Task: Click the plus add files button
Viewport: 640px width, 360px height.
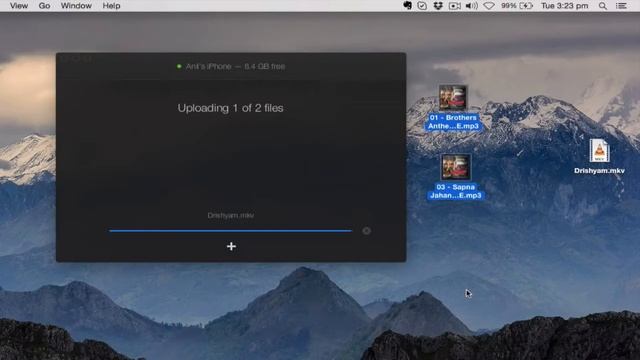Action: [231, 246]
